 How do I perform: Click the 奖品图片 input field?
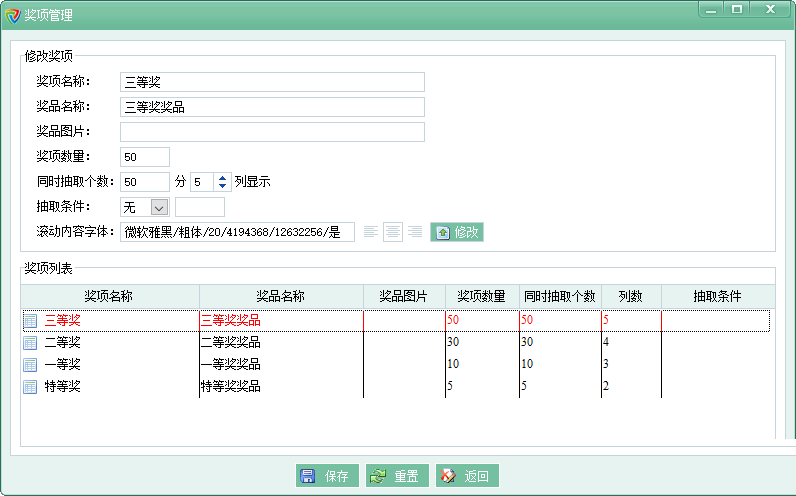272,132
